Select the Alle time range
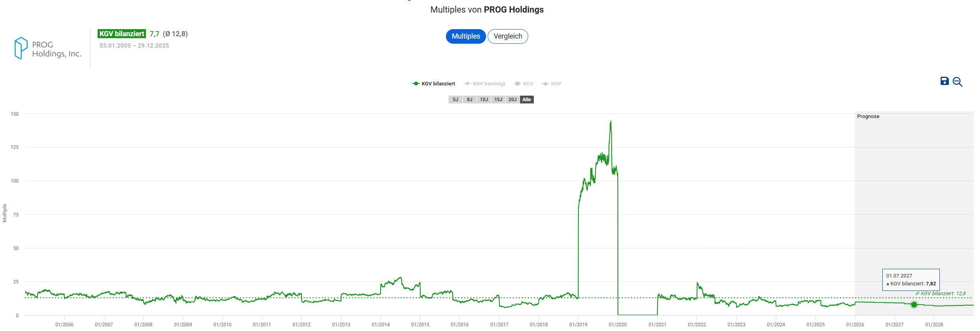Screen dimensions: 980x331 click(527, 100)
